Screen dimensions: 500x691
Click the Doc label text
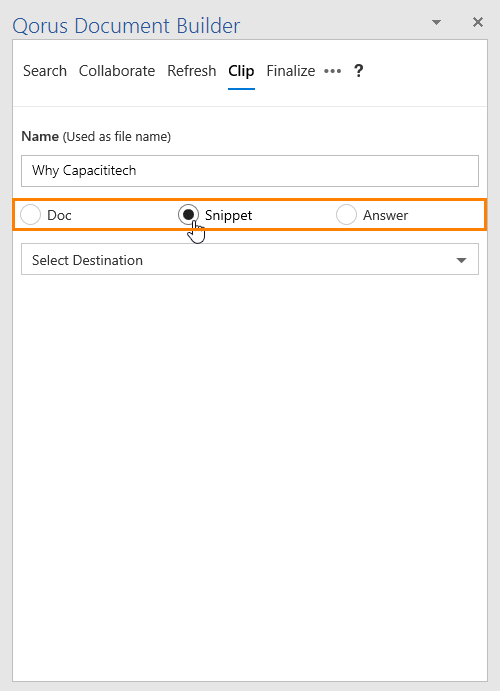[x=59, y=215]
